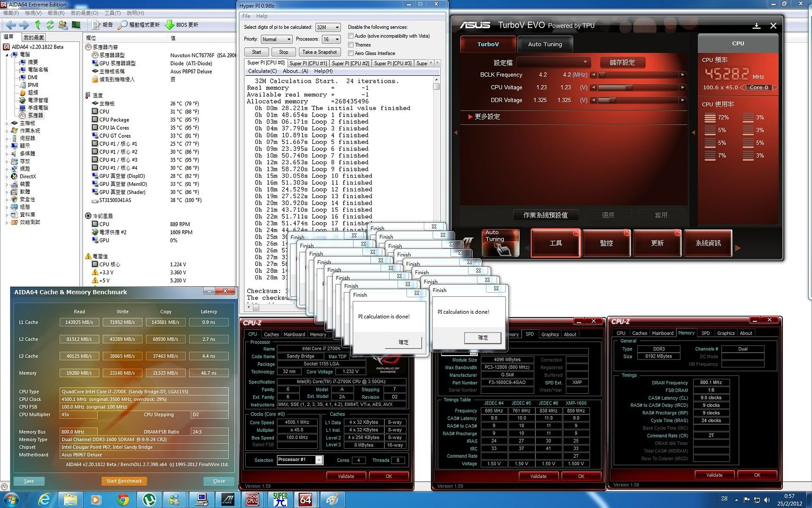The width and height of the screenshot is (812, 508).
Task: Open Caches tab in left CPU-Z window
Action: tap(271, 334)
